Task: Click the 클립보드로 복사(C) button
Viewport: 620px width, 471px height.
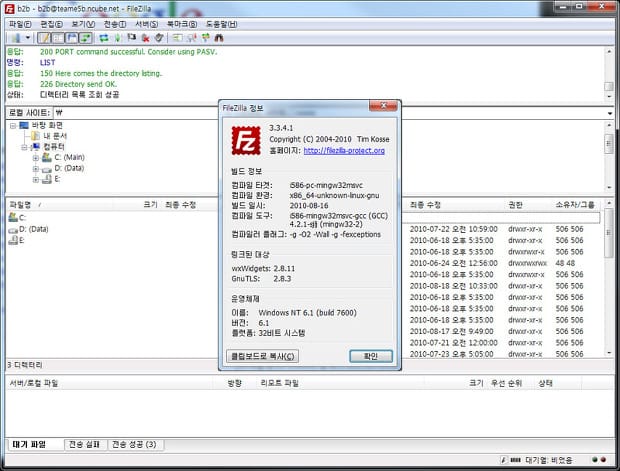Action: [263, 356]
